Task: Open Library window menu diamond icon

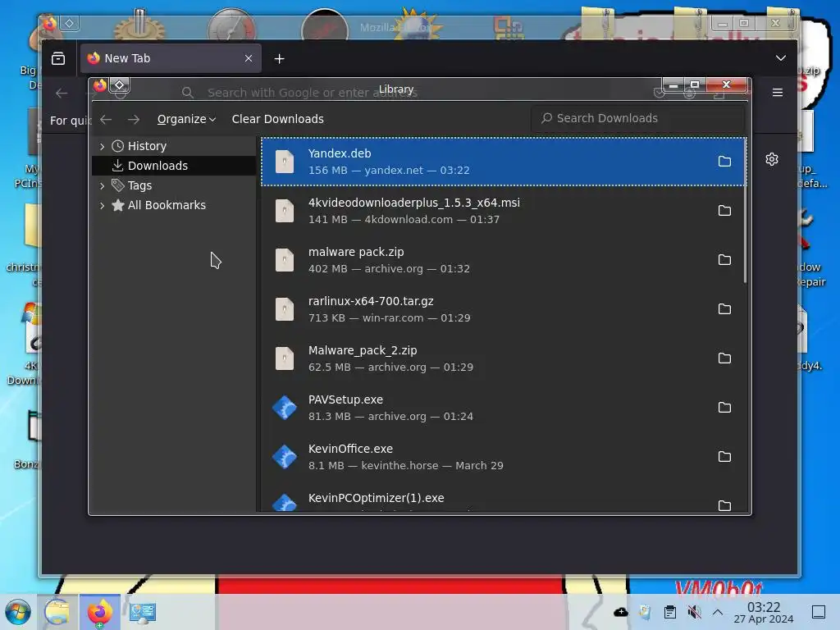Action: (x=120, y=85)
